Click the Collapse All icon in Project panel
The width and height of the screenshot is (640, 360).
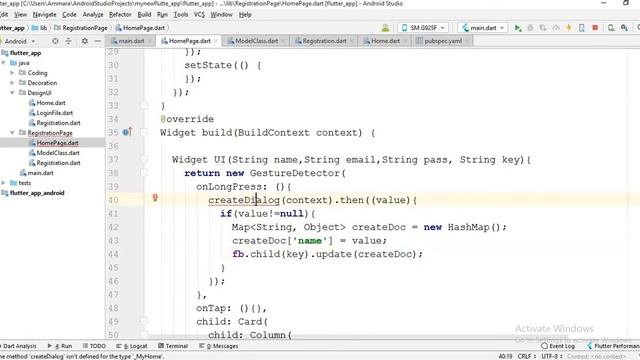pyautogui.click(x=68, y=41)
